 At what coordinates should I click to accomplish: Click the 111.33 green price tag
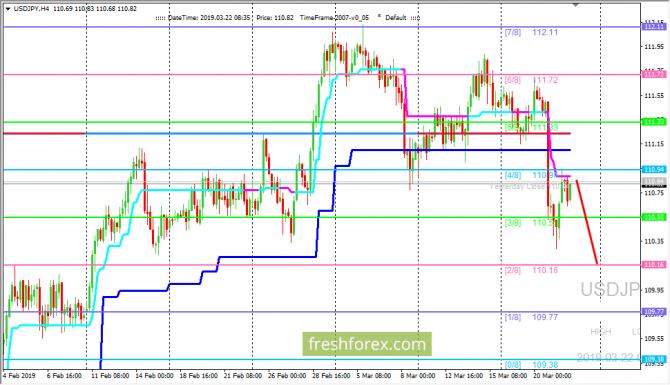[654, 122]
